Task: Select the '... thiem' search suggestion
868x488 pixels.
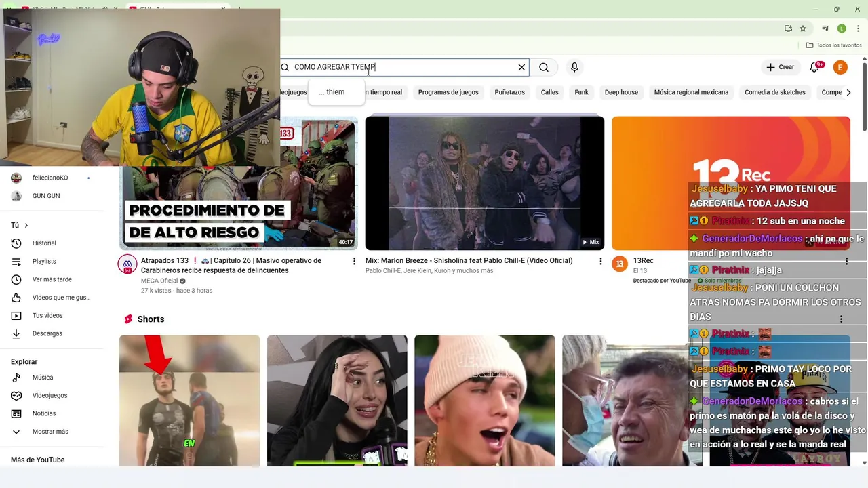Action: pos(336,92)
